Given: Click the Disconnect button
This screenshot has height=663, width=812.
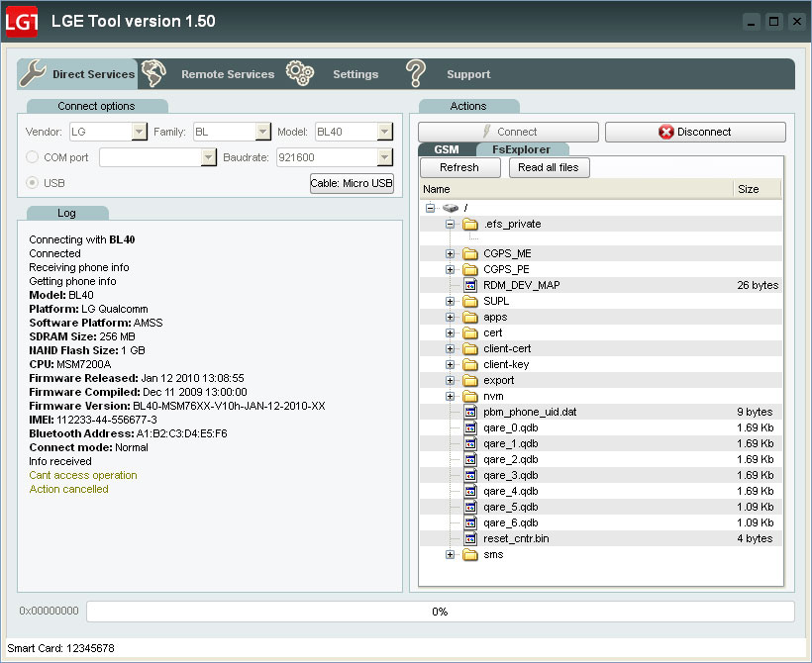Looking at the screenshot, I should pyautogui.click(x=695, y=132).
